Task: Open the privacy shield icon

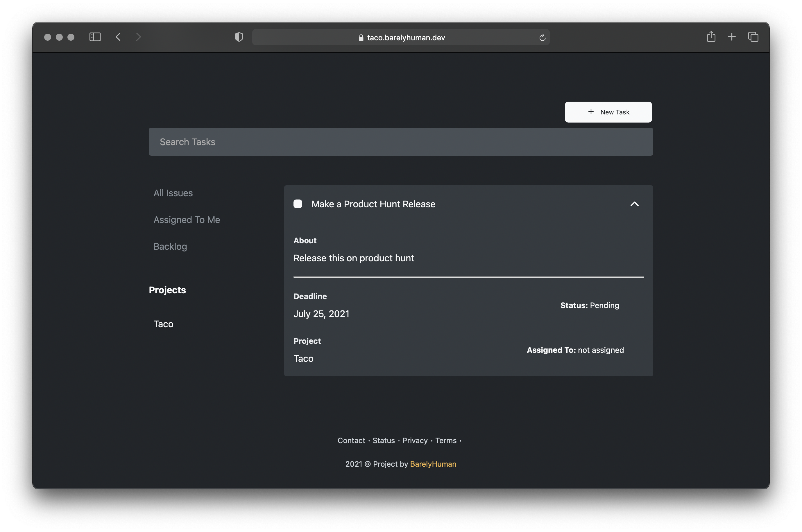Action: click(x=239, y=37)
